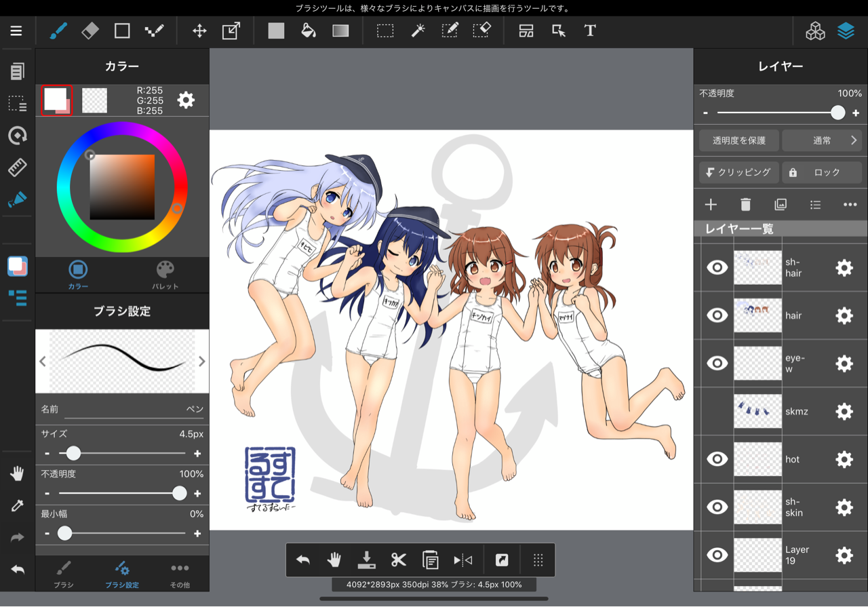Open the hamburger main menu

[x=16, y=31]
